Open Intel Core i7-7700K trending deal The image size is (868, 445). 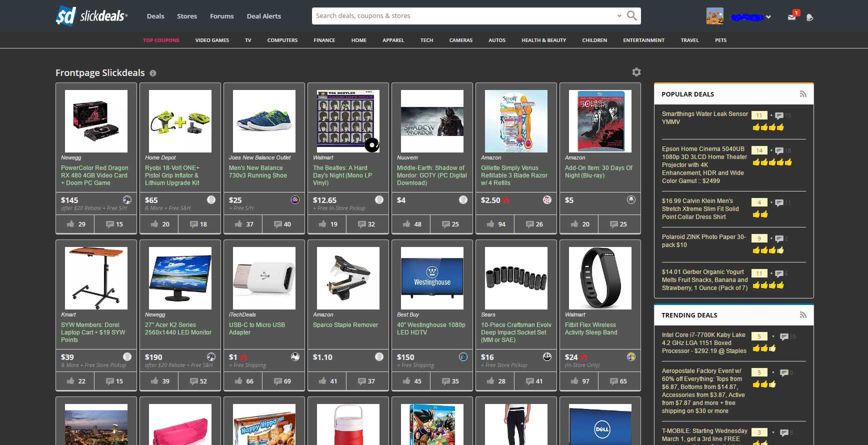click(x=704, y=343)
